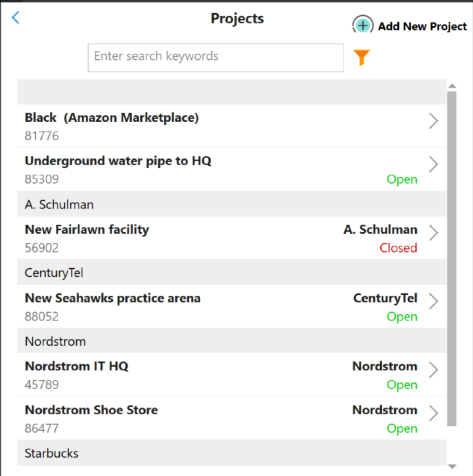
Task: Click project number 86477
Action: 42,428
